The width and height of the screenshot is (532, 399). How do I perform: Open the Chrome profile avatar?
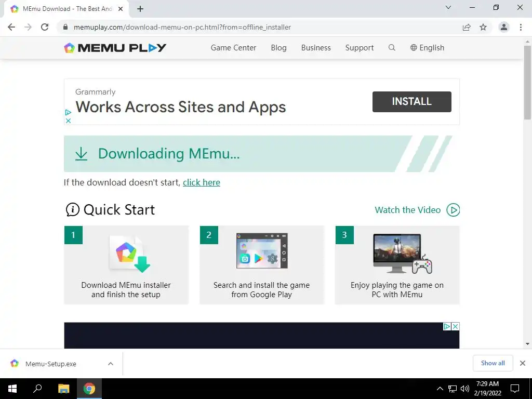pos(504,27)
